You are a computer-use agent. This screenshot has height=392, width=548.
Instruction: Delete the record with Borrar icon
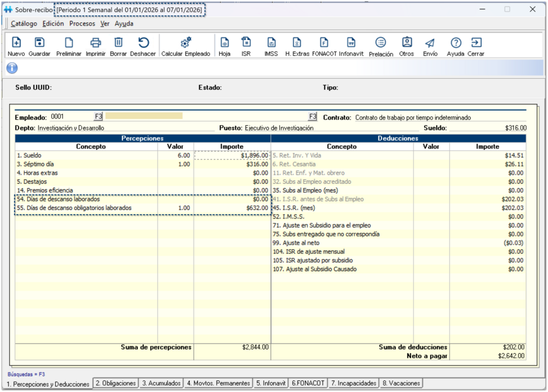coord(118,43)
